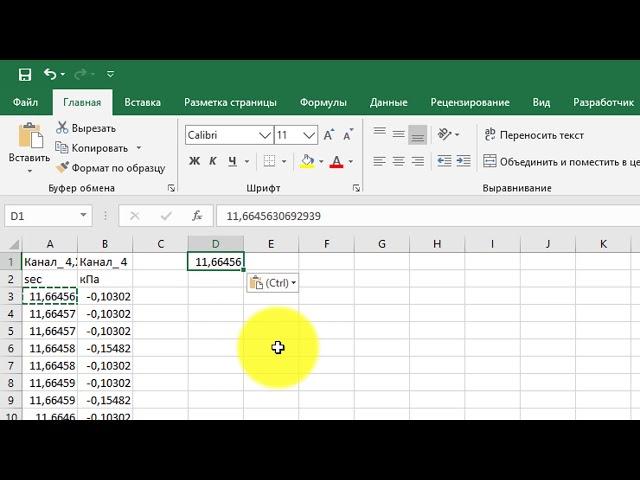Decrease indent icon
Screen dimensions: 640x480
(444, 161)
